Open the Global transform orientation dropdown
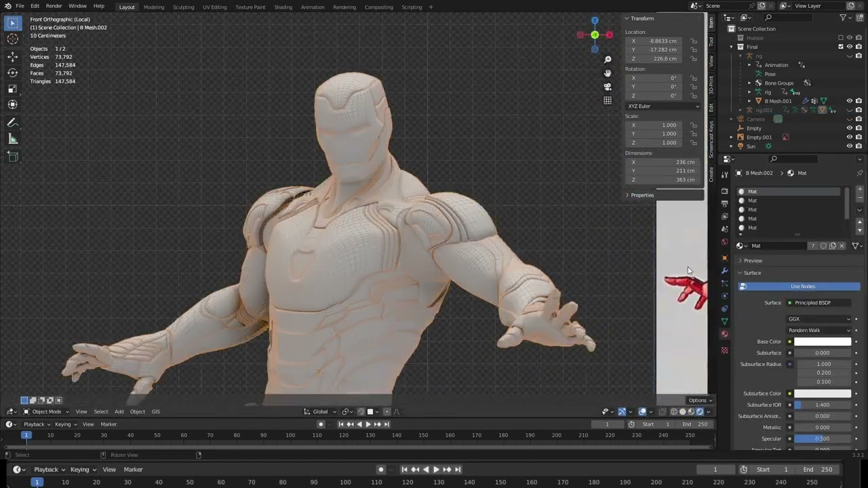Viewport: 868px width, 488px height. tap(320, 411)
